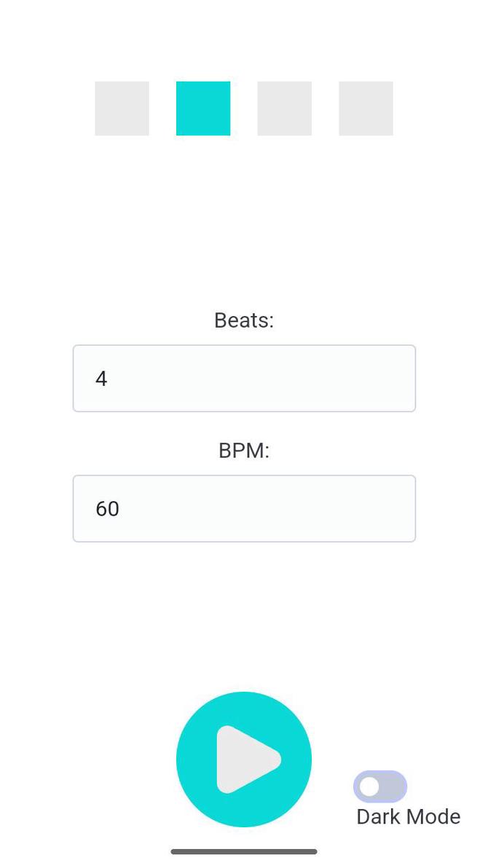The image size is (488, 868).
Task: Click the first beat indicator square
Action: click(122, 108)
